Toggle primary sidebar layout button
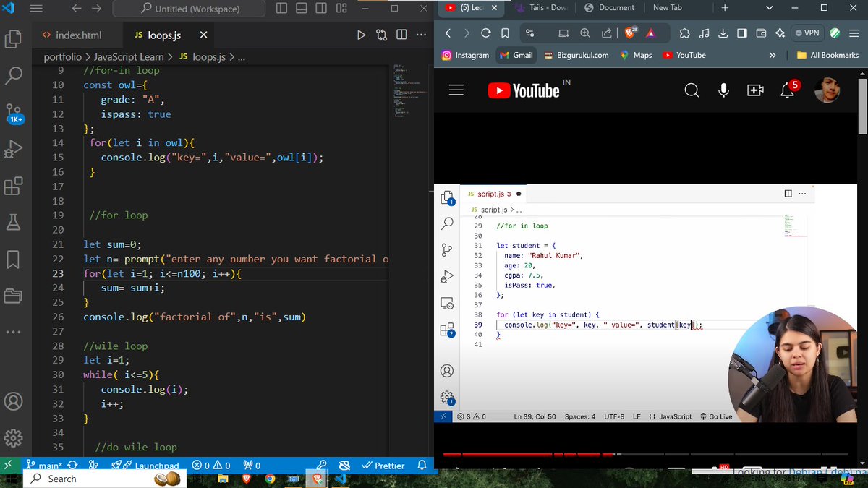This screenshot has width=868, height=488. pyautogui.click(x=282, y=9)
